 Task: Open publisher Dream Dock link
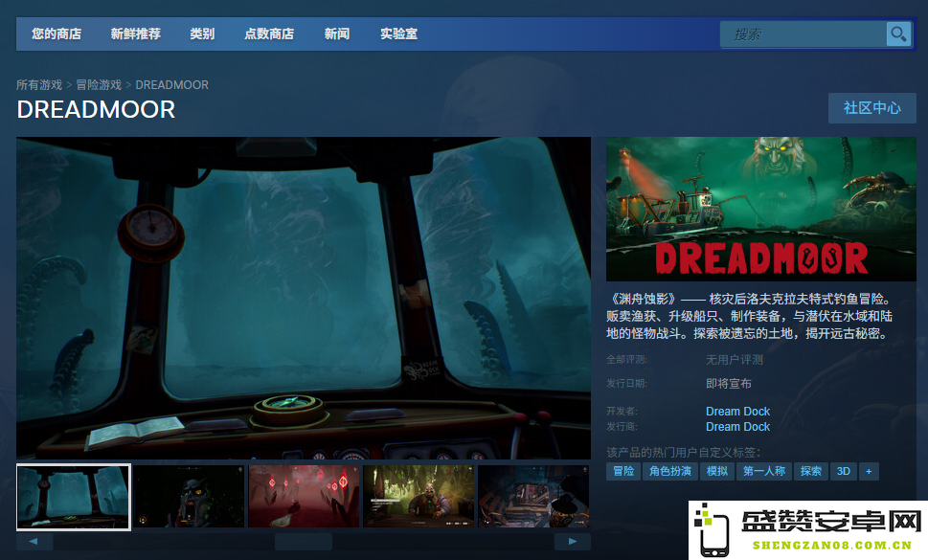[x=737, y=426]
